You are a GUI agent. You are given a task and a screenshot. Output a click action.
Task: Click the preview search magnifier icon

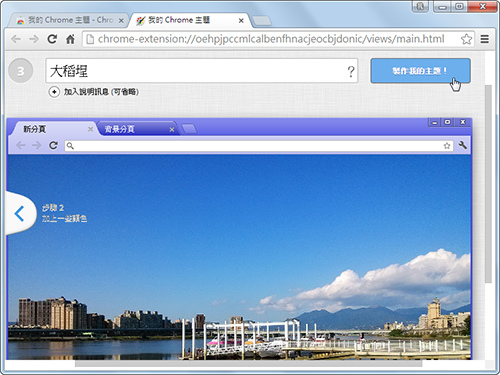pyautogui.click(x=70, y=146)
